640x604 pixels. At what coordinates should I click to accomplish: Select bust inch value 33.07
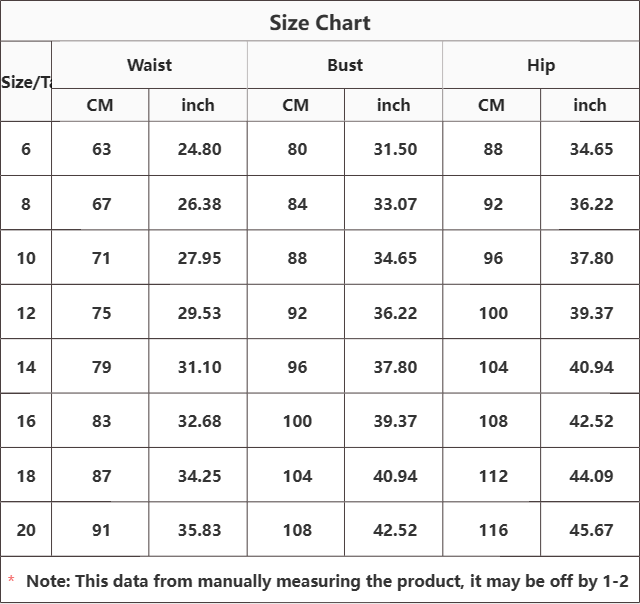(394, 204)
